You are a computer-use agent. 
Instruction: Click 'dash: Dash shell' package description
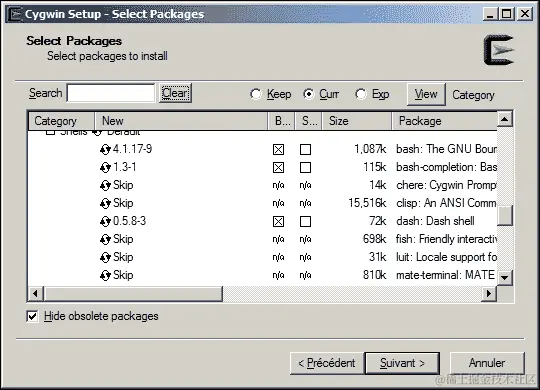coord(435,221)
